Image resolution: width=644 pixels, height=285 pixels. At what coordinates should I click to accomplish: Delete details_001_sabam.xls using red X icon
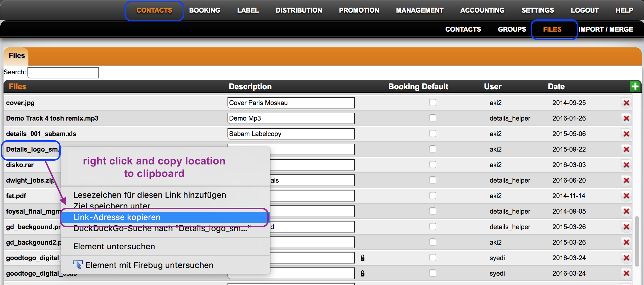pos(626,134)
